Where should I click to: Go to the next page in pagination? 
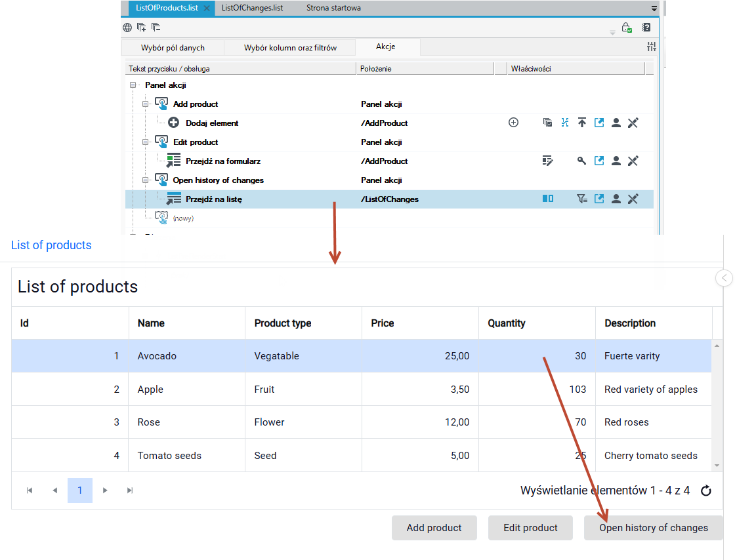[105, 490]
